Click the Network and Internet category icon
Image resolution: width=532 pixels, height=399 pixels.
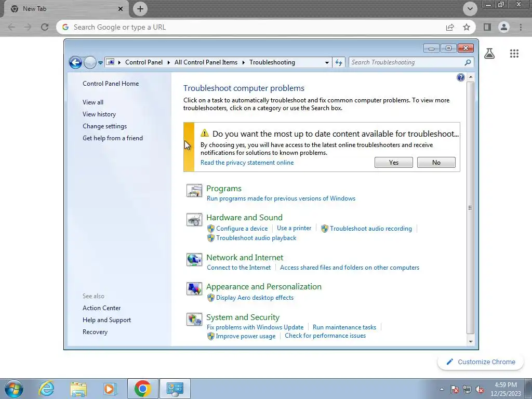tap(194, 260)
